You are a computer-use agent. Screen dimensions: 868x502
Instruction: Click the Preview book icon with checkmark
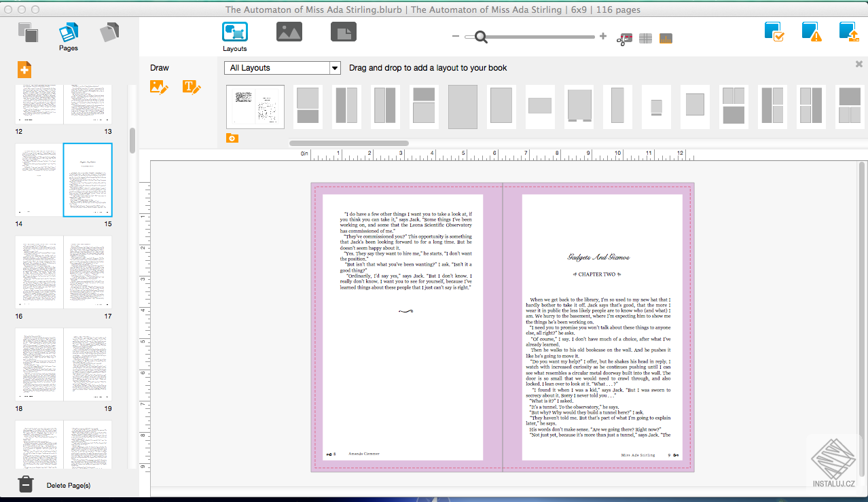[774, 32]
